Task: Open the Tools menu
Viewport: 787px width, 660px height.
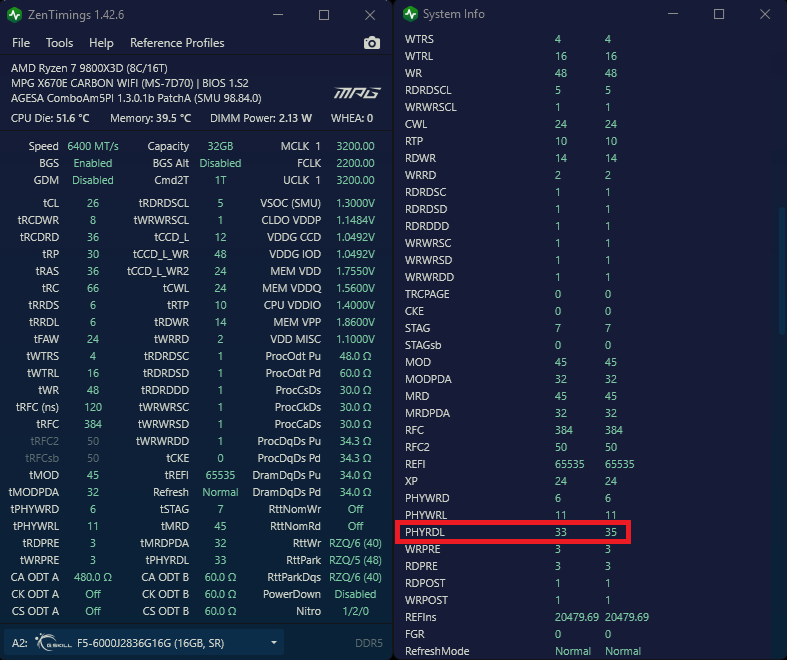Action: 59,43
